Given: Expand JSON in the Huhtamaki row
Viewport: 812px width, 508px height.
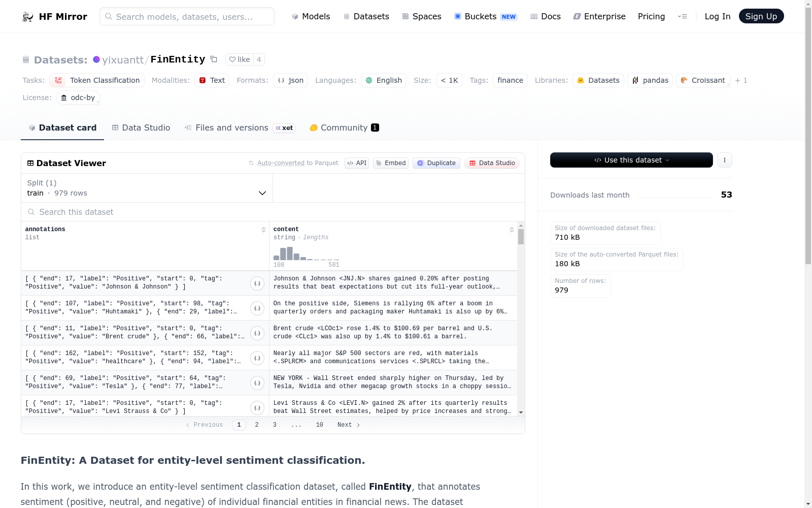Looking at the screenshot, I should point(257,308).
